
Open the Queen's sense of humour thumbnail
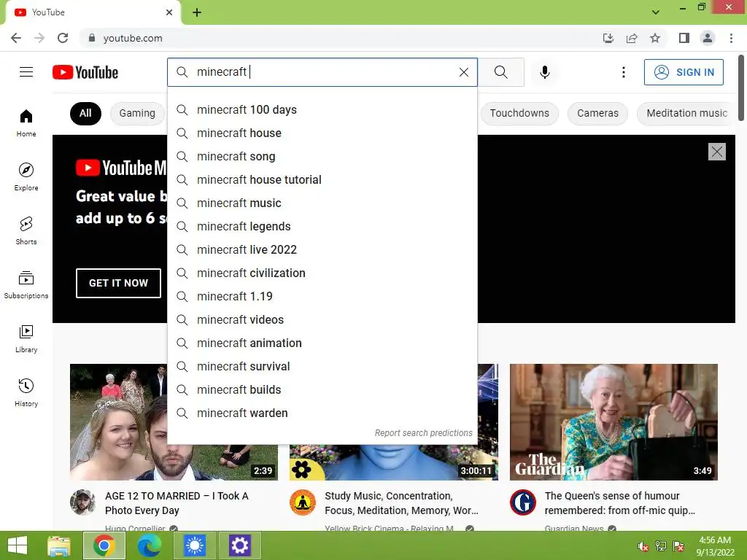[x=614, y=422]
